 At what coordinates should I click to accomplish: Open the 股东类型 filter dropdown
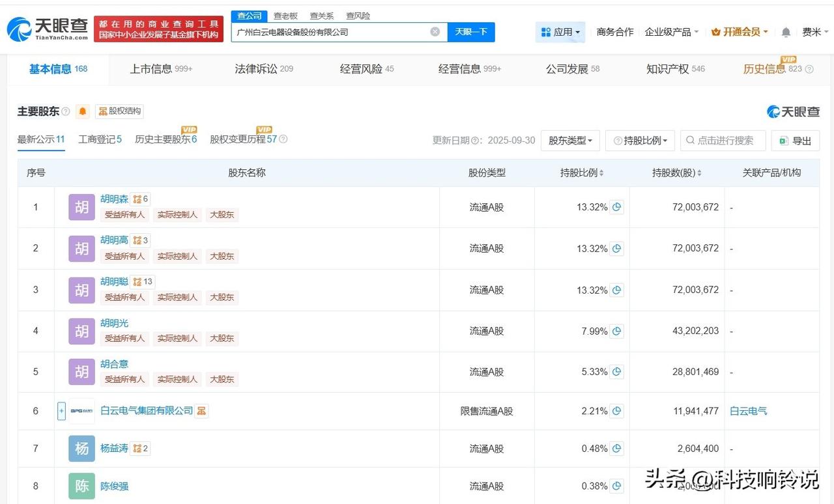point(570,140)
